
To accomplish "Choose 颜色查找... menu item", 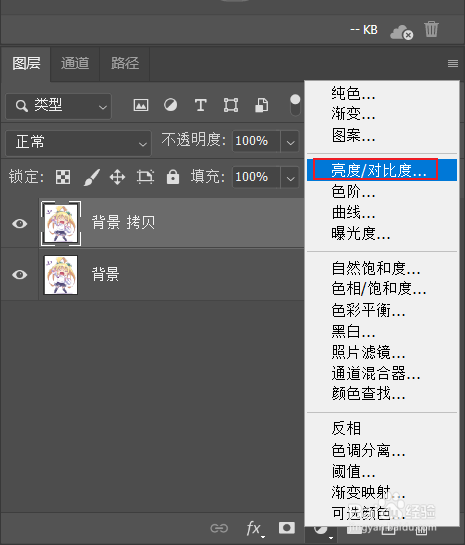I will point(382,394).
